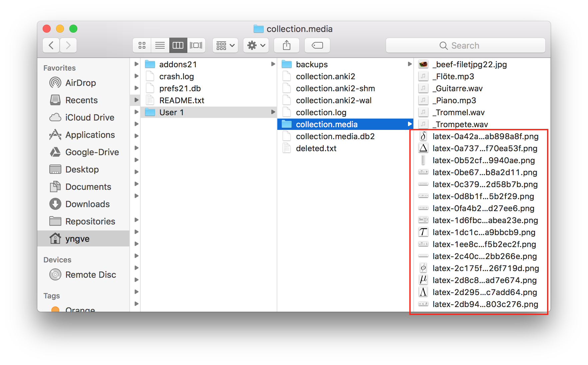The image size is (588, 365).
Task: Select the README.txt file
Action: 209,100
